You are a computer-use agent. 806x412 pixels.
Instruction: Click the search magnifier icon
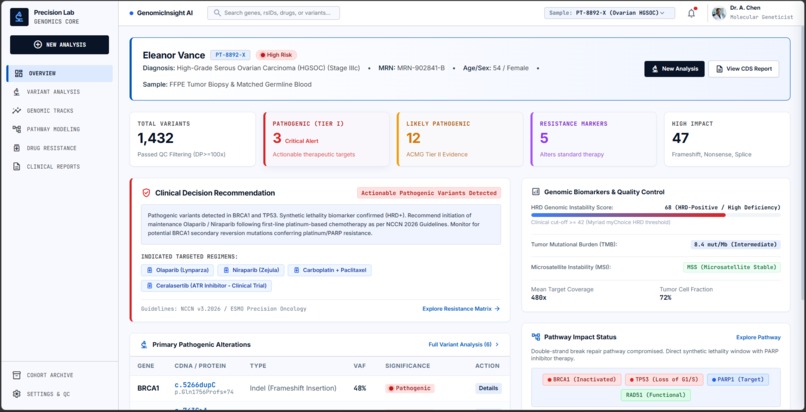tap(217, 13)
